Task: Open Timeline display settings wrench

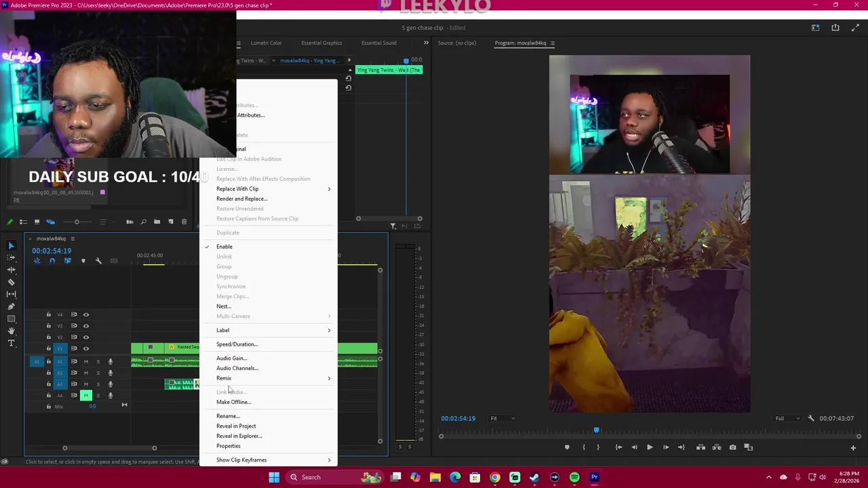Action: (x=98, y=261)
